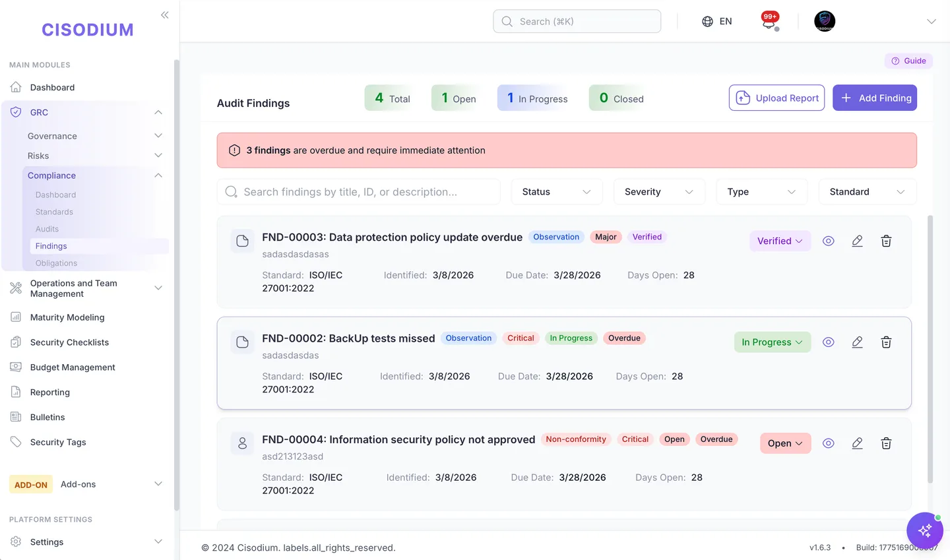950x560 pixels.
Task: Open the Standard filter dropdown
Action: (x=868, y=192)
